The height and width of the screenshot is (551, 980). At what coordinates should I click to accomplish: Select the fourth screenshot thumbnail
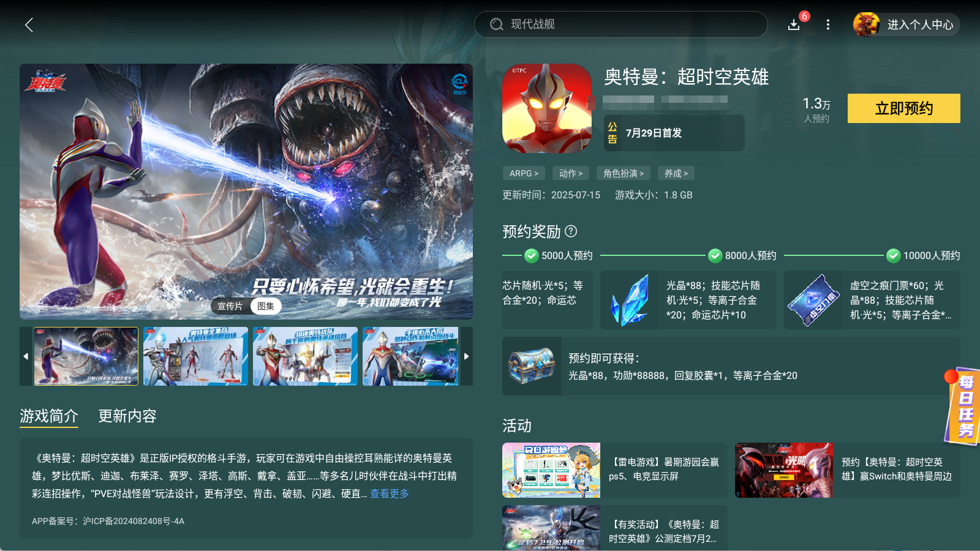click(x=410, y=356)
